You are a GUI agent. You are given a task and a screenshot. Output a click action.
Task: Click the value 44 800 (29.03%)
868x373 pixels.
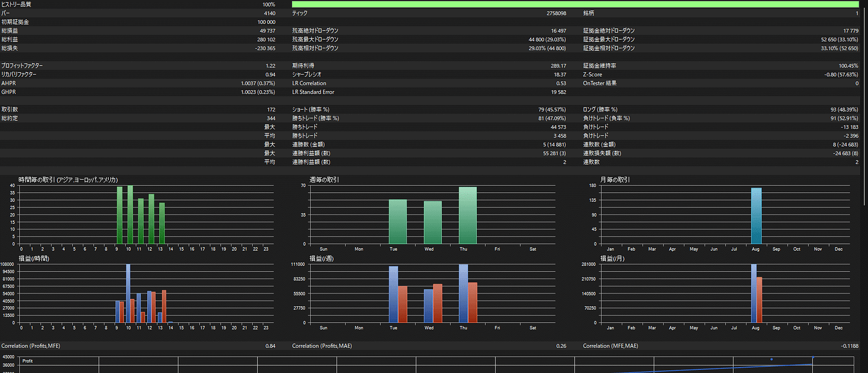(547, 39)
